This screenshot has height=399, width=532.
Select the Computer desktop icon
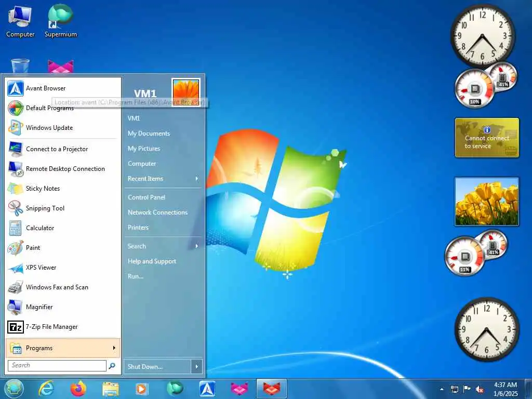point(20,22)
